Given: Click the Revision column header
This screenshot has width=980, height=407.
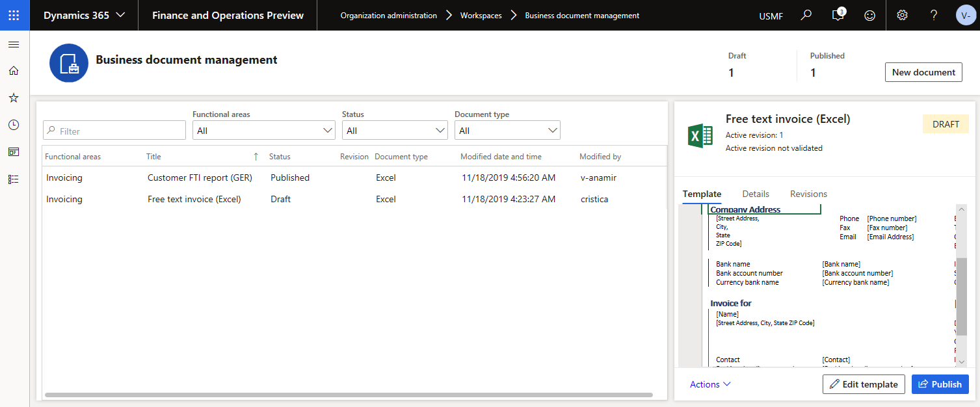Looking at the screenshot, I should (x=354, y=157).
